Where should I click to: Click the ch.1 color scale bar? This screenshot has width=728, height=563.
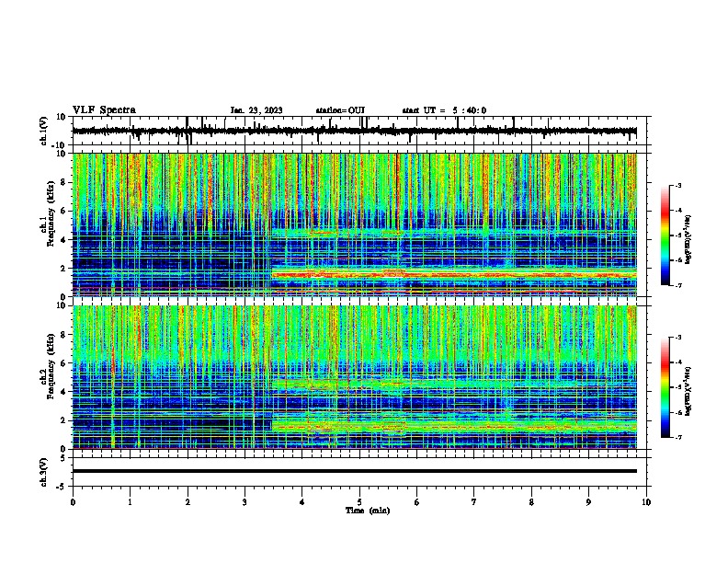click(x=665, y=235)
